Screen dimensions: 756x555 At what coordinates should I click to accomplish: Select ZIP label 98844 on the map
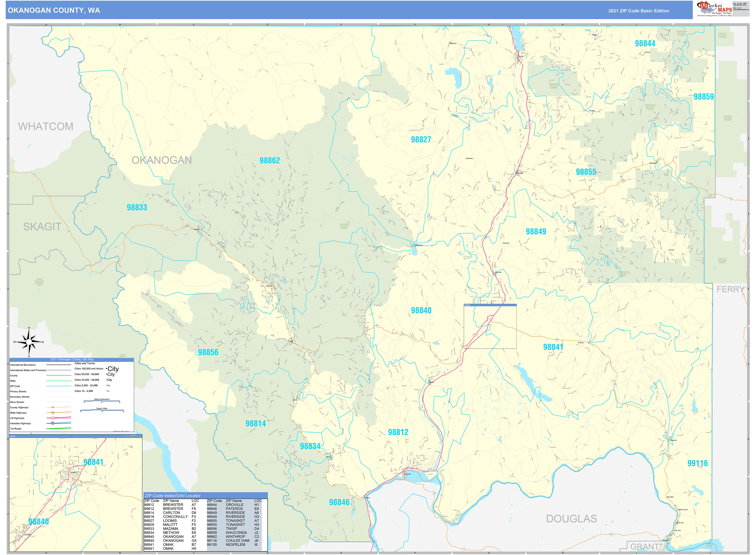645,43
